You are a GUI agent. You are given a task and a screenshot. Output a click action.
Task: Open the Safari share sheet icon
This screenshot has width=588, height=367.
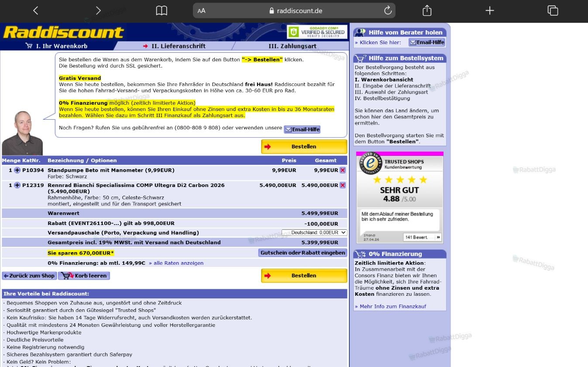tap(427, 10)
